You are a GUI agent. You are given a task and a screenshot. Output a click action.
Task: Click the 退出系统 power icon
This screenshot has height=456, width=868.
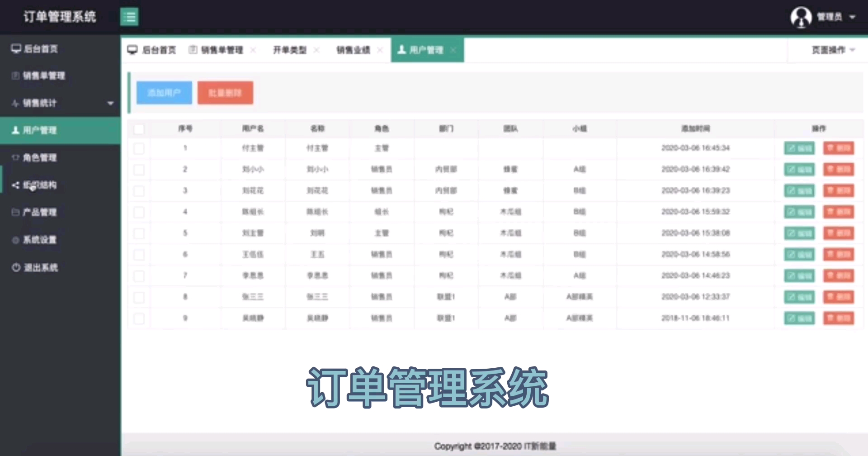point(15,267)
